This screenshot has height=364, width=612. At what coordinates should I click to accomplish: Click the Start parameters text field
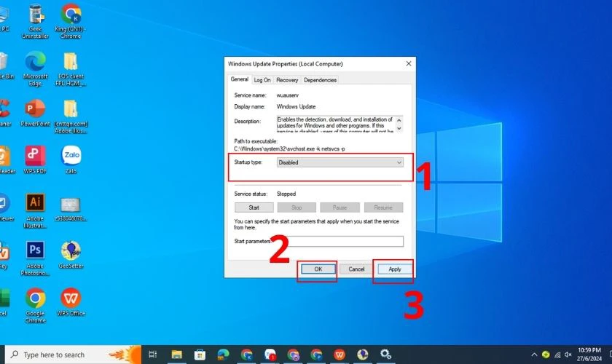pyautogui.click(x=337, y=241)
